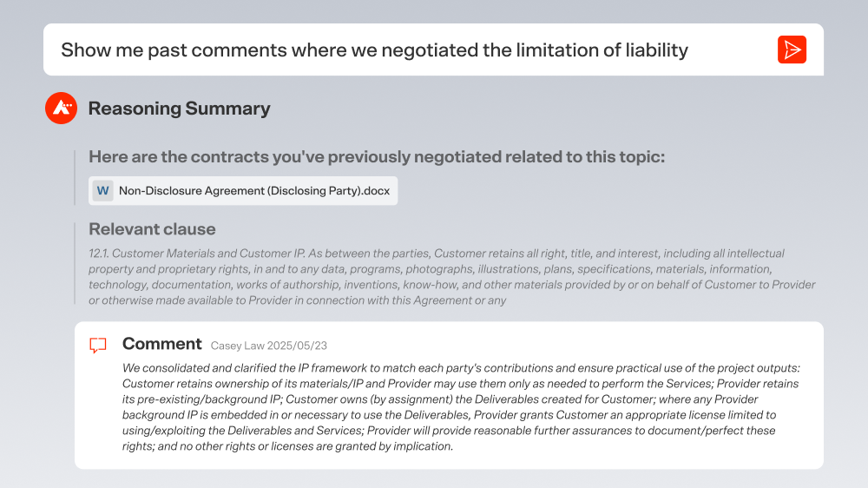Select the Reasoning Summary heading

coord(180,109)
